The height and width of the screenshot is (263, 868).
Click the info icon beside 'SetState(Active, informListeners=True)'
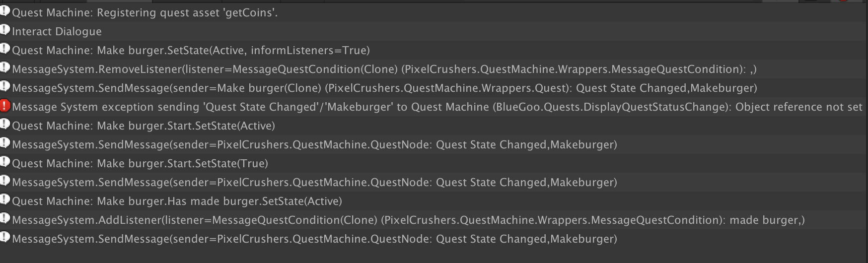tap(5, 49)
